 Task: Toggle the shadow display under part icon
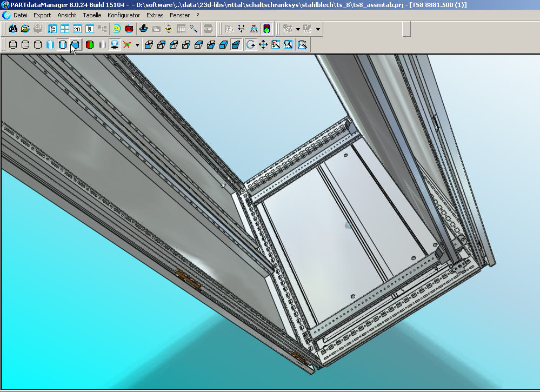(x=115, y=44)
